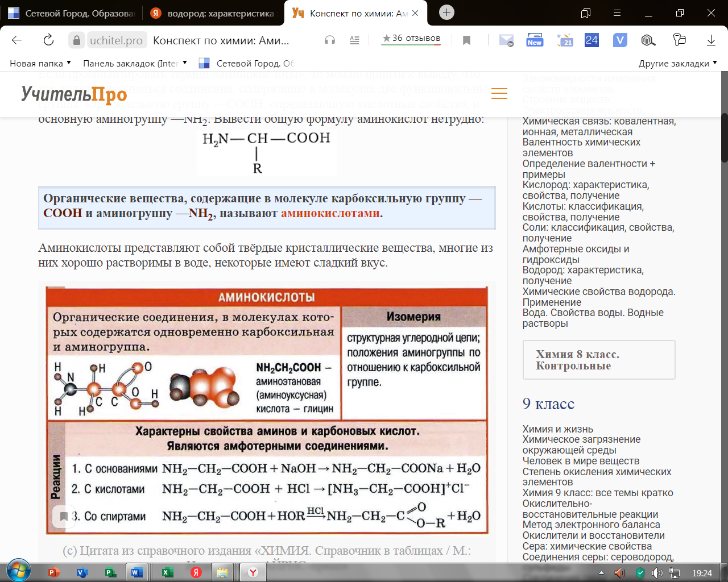Viewport: 728px width, 582px height.
Task: Expand the Другие закладки dropdown
Action: [677, 63]
